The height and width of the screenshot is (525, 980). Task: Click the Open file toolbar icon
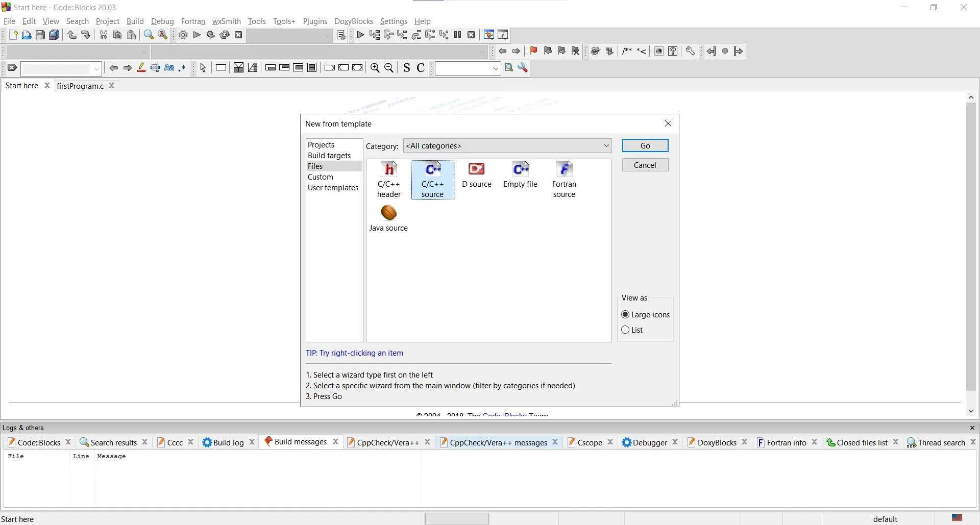tap(27, 35)
